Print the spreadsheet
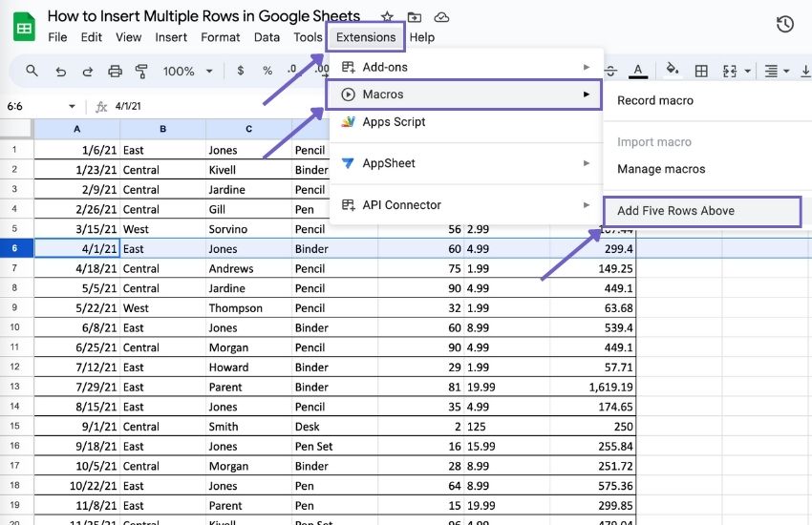This screenshot has height=525, width=812. [x=115, y=71]
